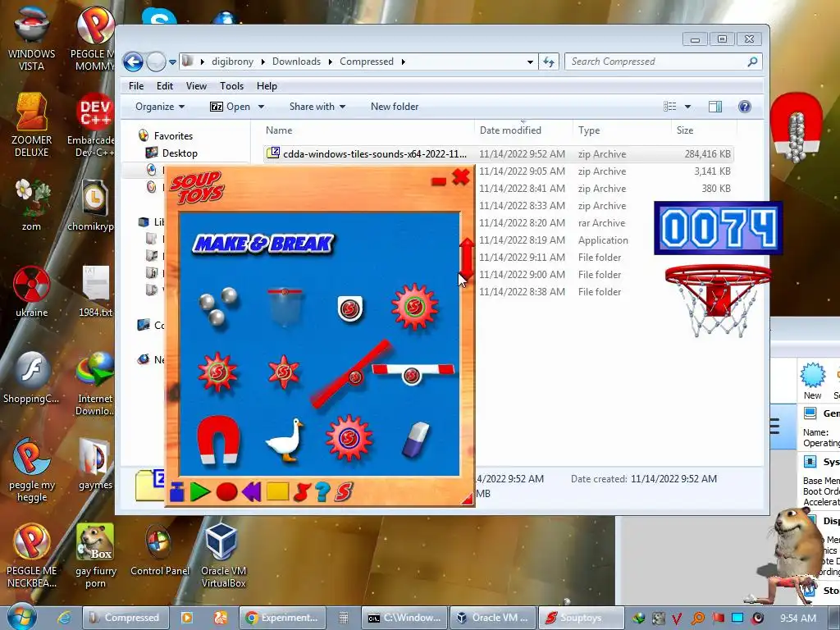Screen dimensions: 840x630
Task: Click digibrony in the address breadcrumb
Action: [232, 62]
